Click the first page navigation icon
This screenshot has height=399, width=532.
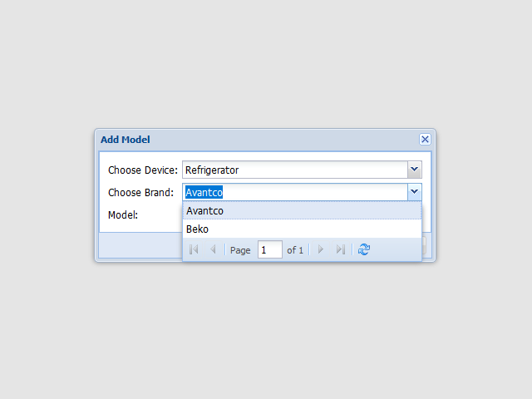[x=194, y=249]
